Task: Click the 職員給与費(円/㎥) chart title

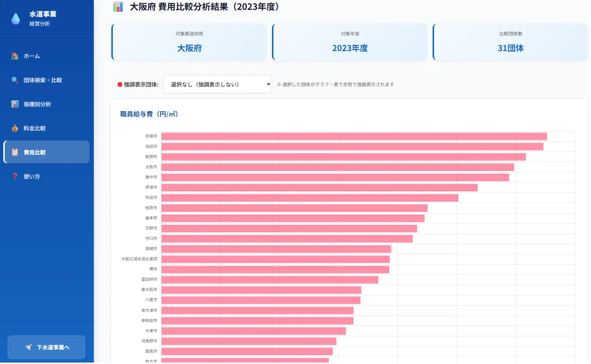Action: (x=149, y=114)
